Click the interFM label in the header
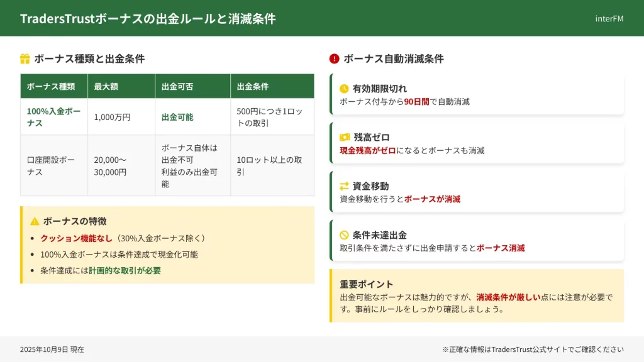The height and width of the screenshot is (362, 644). [x=609, y=18]
